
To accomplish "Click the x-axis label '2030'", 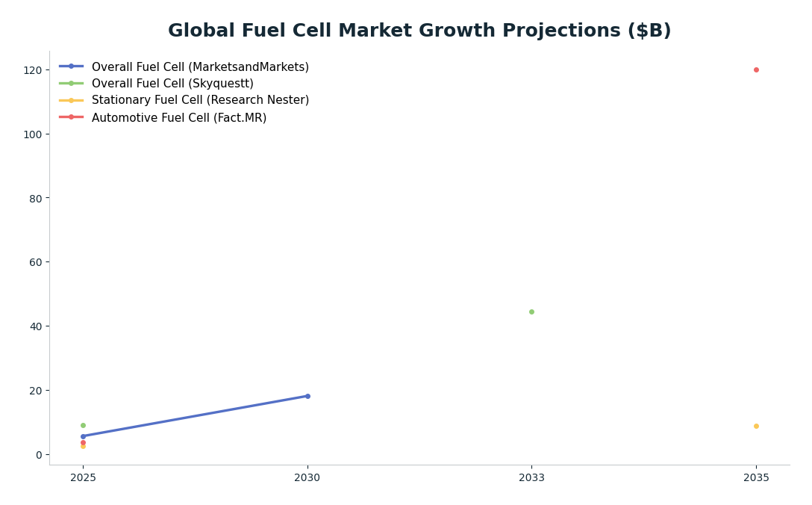I will (x=307, y=478).
